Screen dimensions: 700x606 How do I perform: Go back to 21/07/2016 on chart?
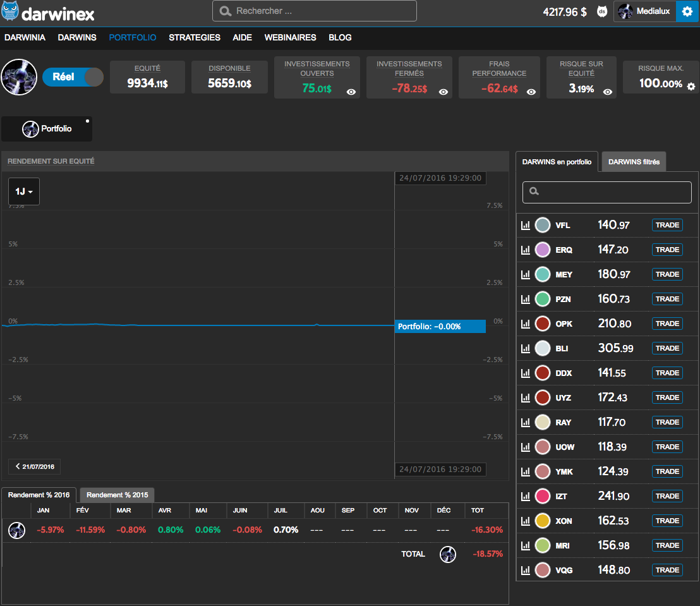click(x=35, y=466)
